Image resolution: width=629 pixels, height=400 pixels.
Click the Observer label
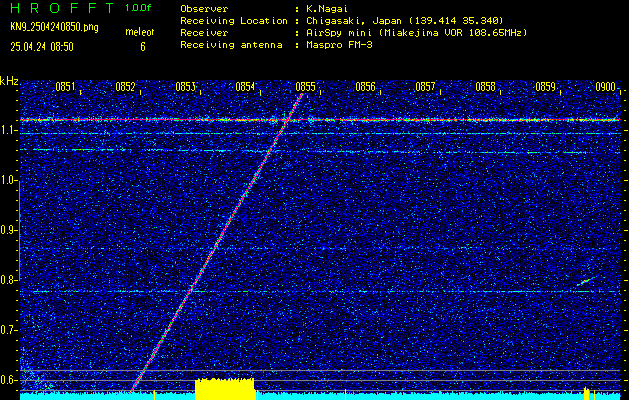(204, 8)
